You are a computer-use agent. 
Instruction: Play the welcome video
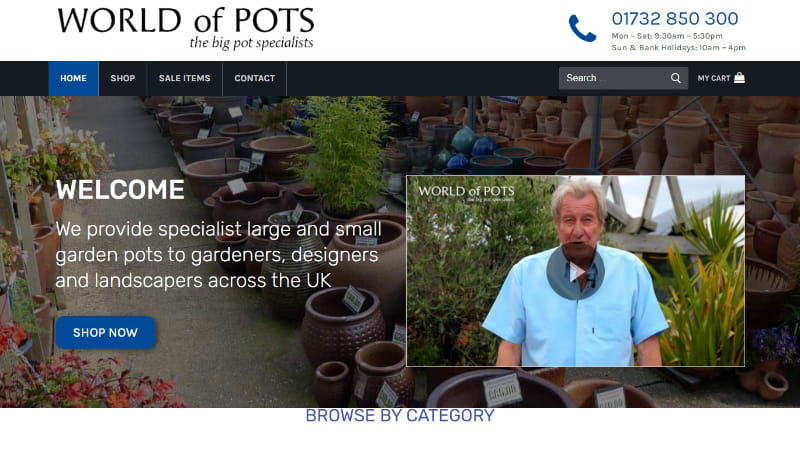click(x=576, y=272)
